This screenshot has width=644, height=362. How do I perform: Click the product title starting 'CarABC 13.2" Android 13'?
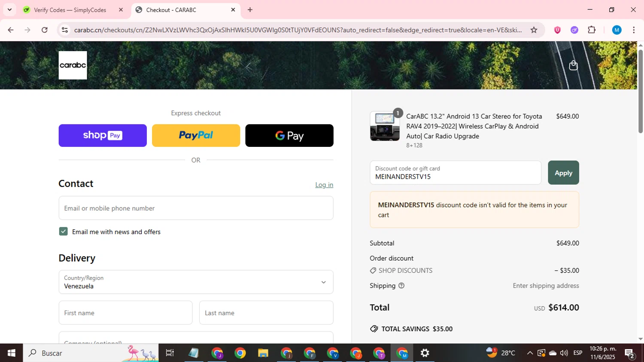(x=474, y=126)
